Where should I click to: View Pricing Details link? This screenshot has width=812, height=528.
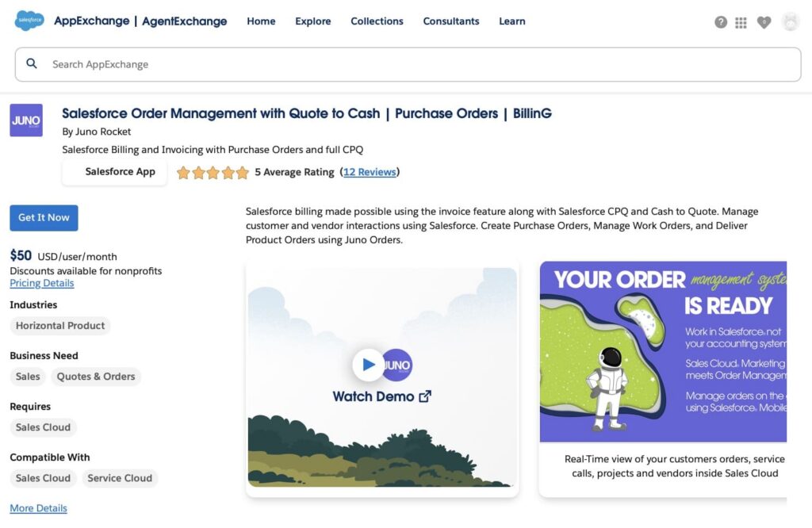point(41,283)
